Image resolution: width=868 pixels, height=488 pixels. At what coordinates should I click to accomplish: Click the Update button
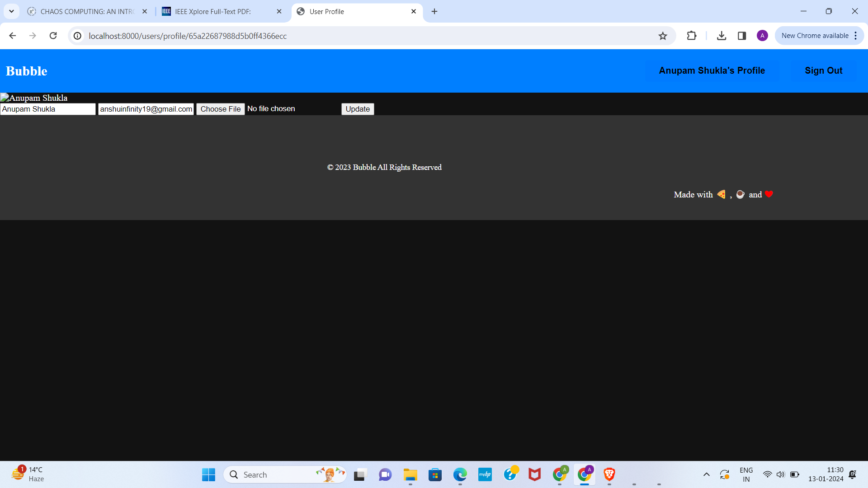(x=357, y=109)
